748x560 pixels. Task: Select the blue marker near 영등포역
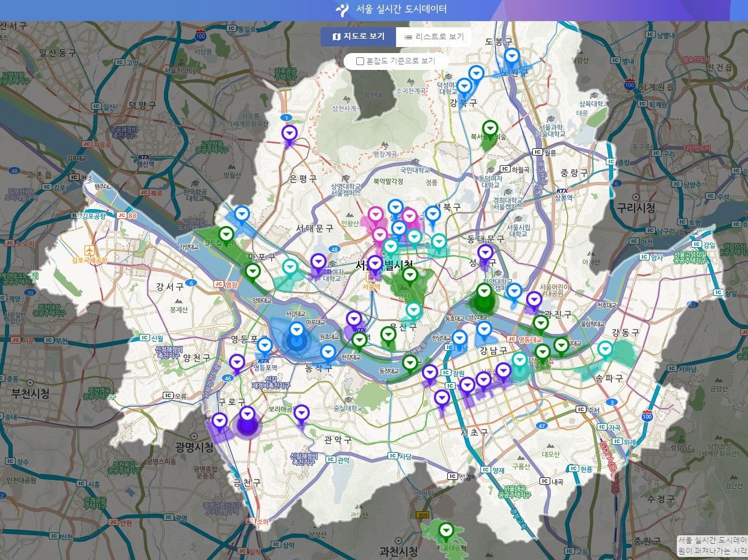[265, 347]
